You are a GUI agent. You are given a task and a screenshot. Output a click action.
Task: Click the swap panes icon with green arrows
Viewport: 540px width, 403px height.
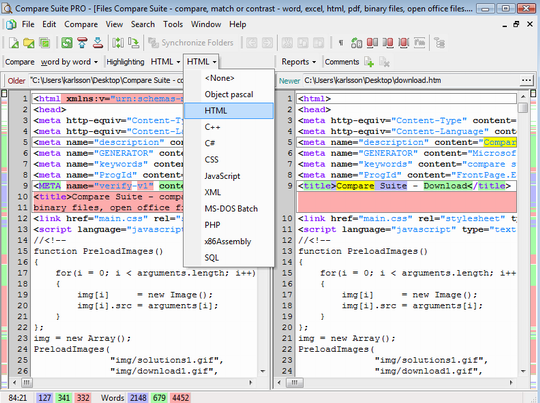(118, 43)
